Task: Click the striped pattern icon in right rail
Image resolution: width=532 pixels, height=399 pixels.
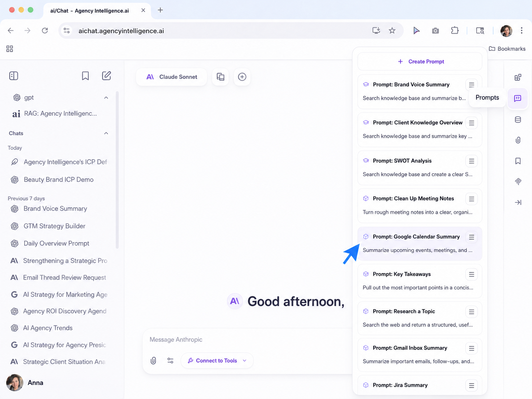Action: coord(518,181)
